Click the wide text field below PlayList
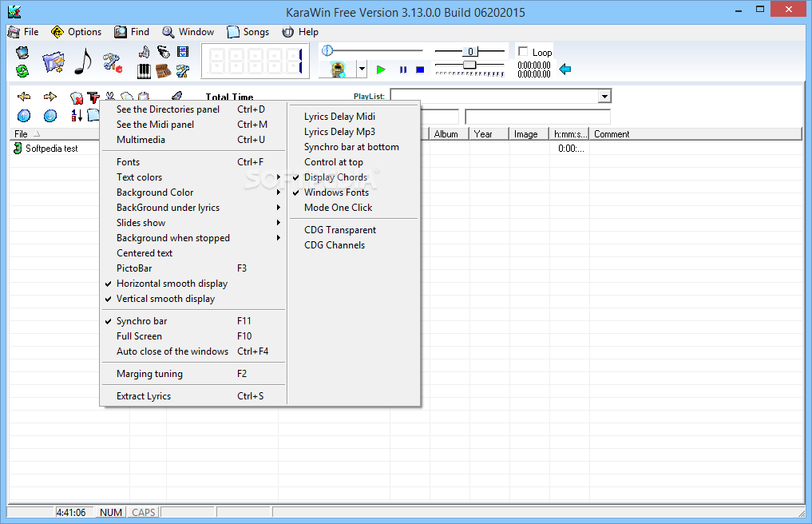Viewport: 812px width, 524px height. (537, 117)
